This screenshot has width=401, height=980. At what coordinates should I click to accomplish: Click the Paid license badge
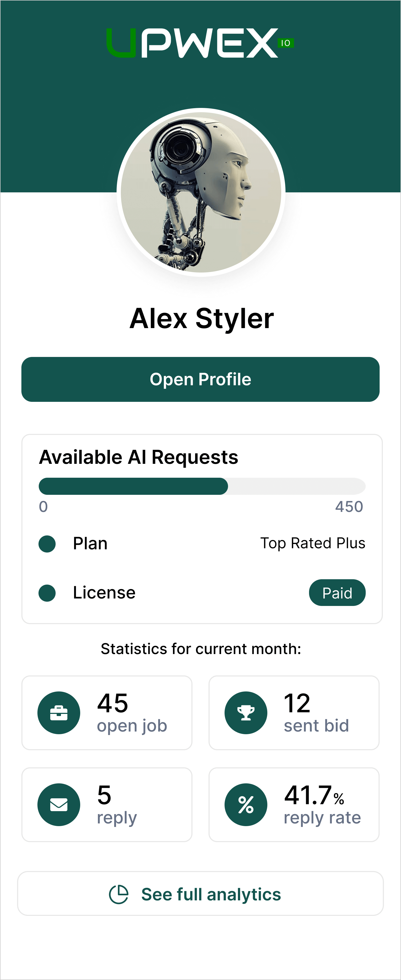[337, 593]
